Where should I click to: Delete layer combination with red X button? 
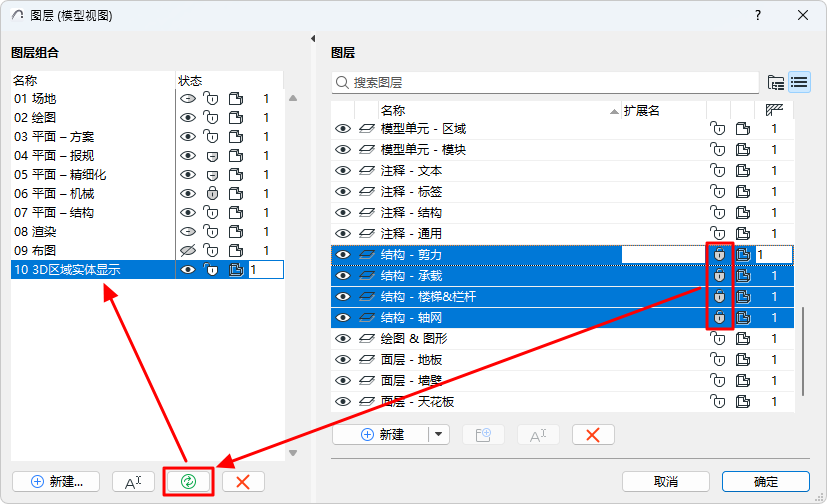tap(243, 481)
